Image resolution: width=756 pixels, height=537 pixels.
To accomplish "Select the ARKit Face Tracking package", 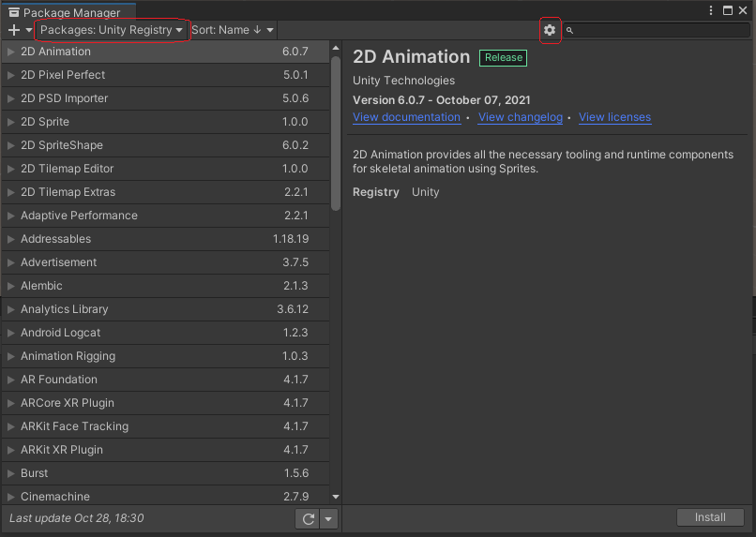I will [x=166, y=426].
